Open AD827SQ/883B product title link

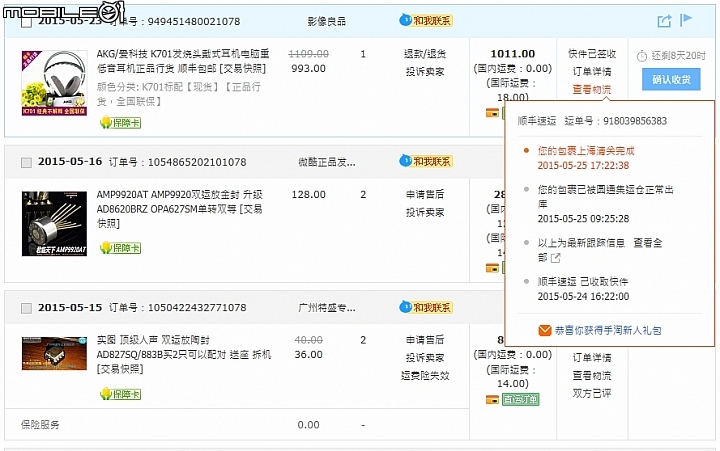point(184,355)
